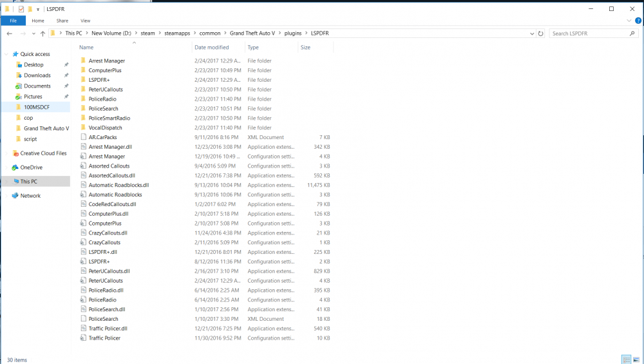The image size is (644, 364).
Task: Expand the This PC tree node
Action: click(6, 182)
